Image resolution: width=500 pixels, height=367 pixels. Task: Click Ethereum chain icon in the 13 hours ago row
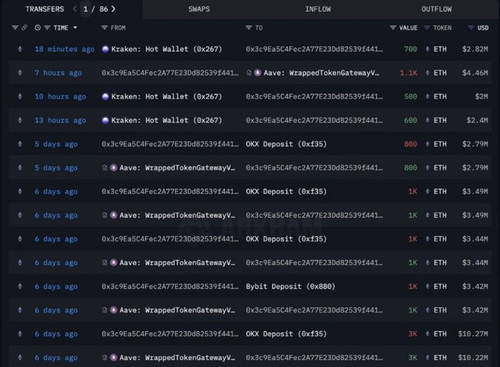coord(20,120)
